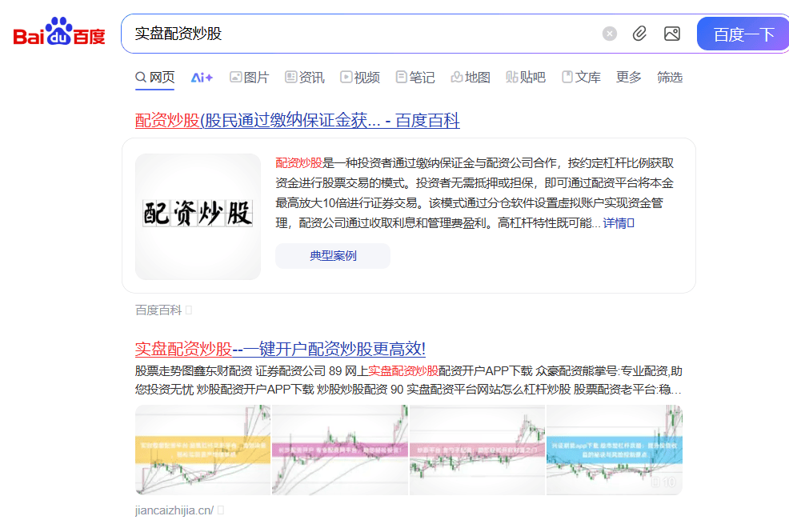This screenshot has height=532, width=789.
Task: Select the AI+ search tab
Action: point(200,76)
